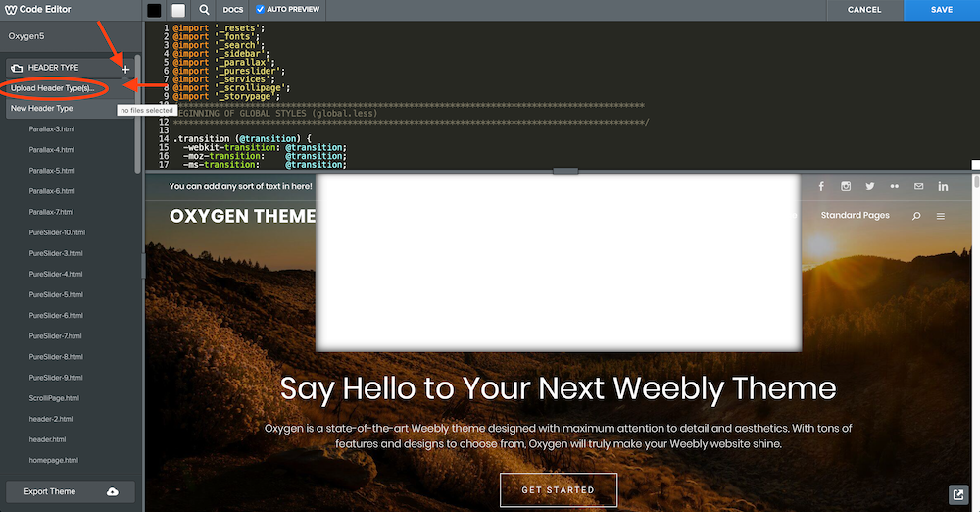Click the @import '_resets' code line
The image size is (980, 512).
[x=219, y=28]
